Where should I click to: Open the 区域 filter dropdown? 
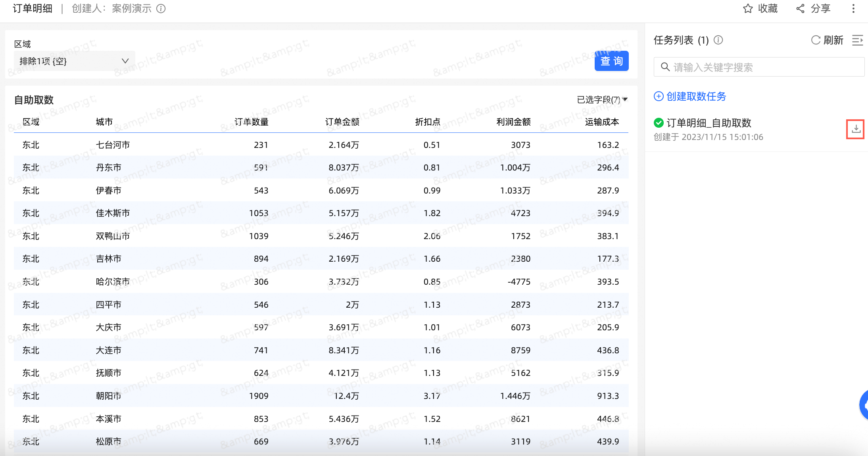[x=74, y=61]
